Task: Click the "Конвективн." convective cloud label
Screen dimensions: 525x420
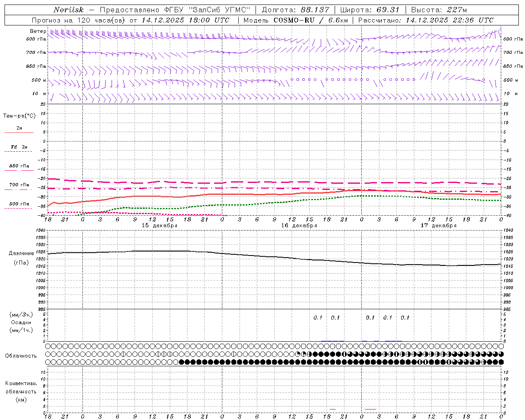Action: pos(21,383)
